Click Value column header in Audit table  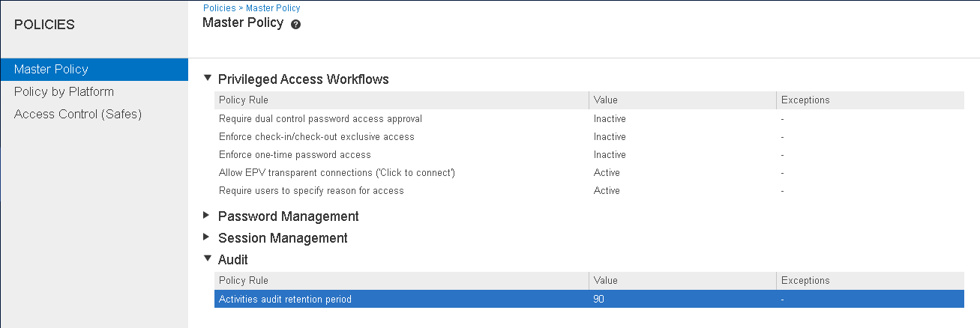tap(682, 281)
